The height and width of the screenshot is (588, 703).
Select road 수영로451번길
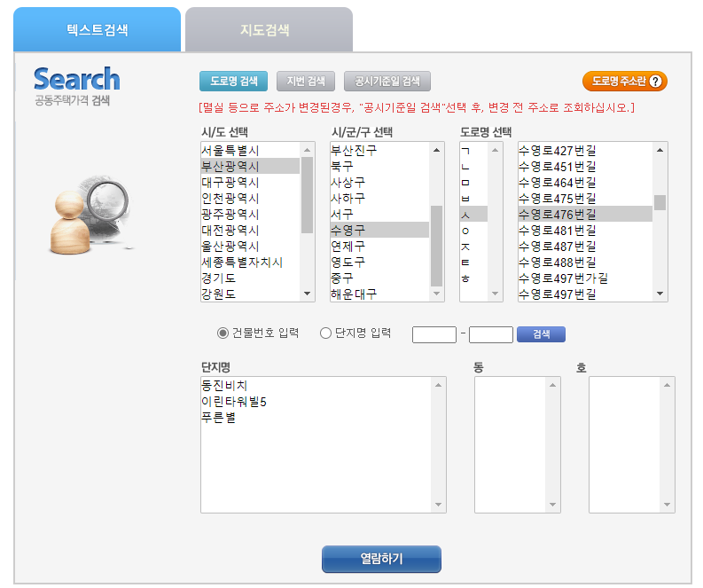pos(585,166)
